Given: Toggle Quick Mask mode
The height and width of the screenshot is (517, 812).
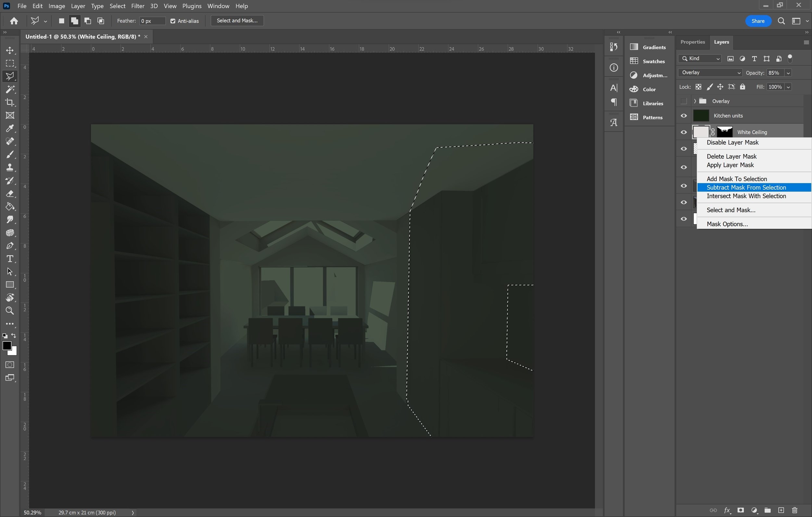Looking at the screenshot, I should pyautogui.click(x=10, y=365).
